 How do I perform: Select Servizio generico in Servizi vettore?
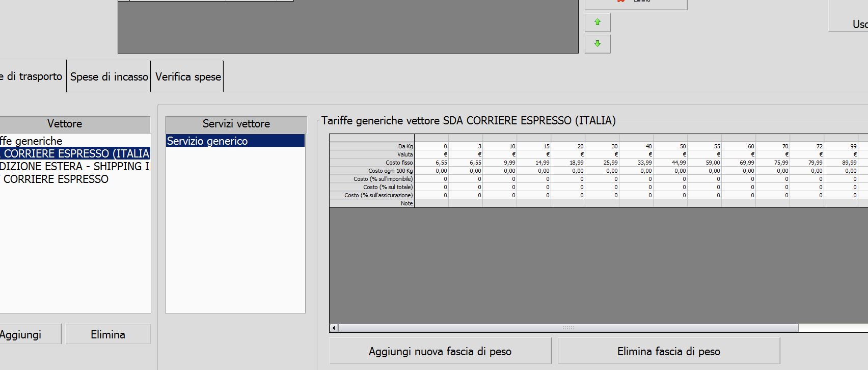click(x=235, y=141)
